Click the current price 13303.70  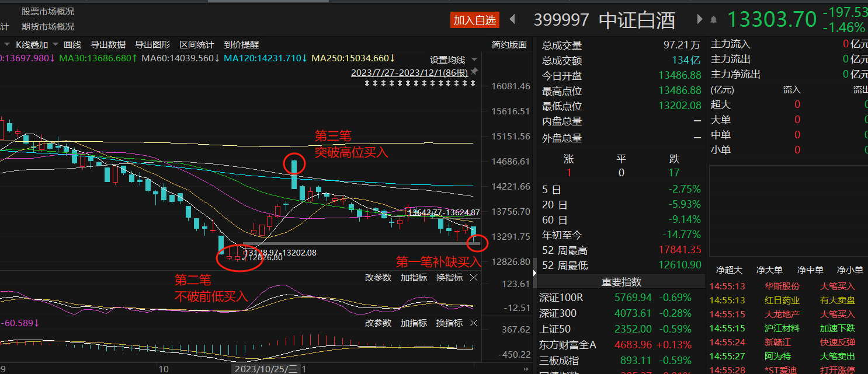[x=771, y=20]
